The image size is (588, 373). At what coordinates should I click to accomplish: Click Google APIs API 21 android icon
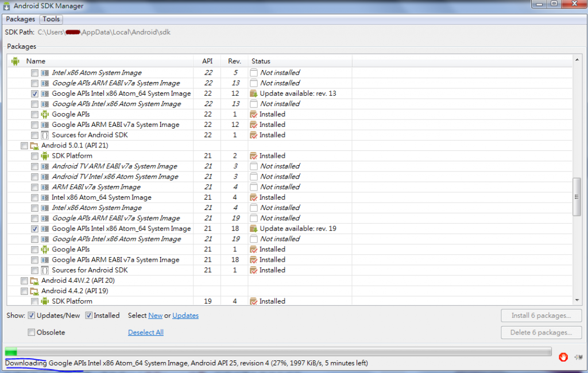(45, 249)
